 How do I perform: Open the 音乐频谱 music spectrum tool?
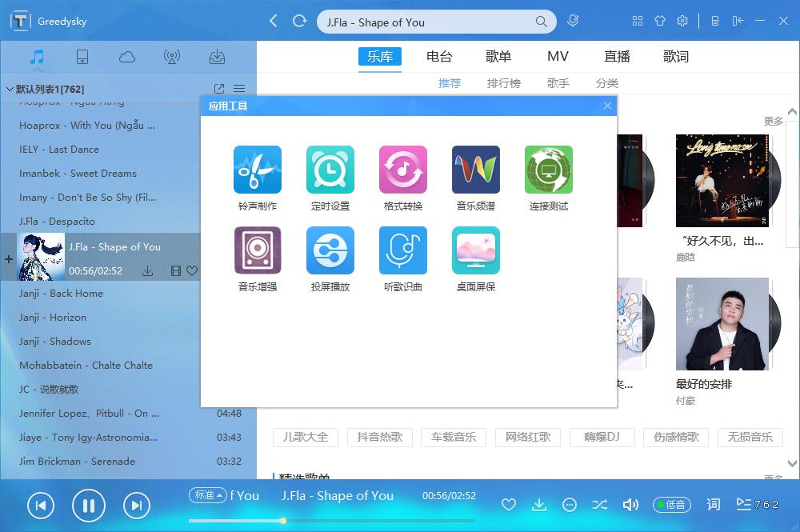point(475,170)
